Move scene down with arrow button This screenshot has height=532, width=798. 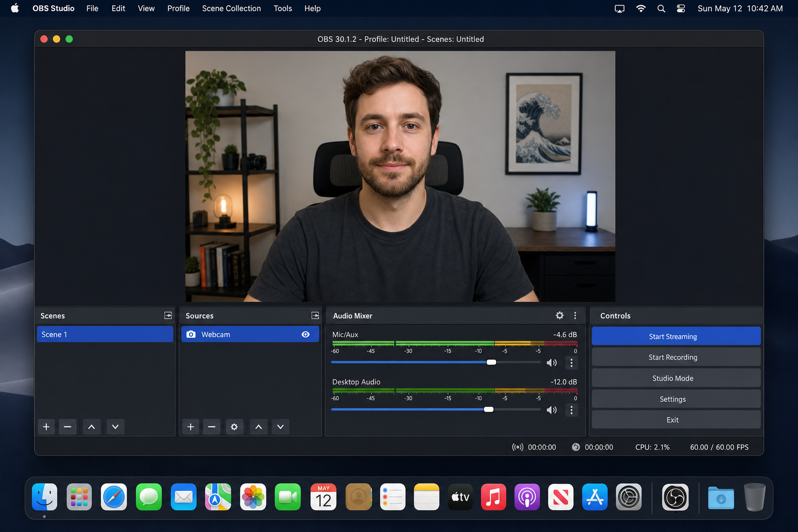[x=115, y=427]
